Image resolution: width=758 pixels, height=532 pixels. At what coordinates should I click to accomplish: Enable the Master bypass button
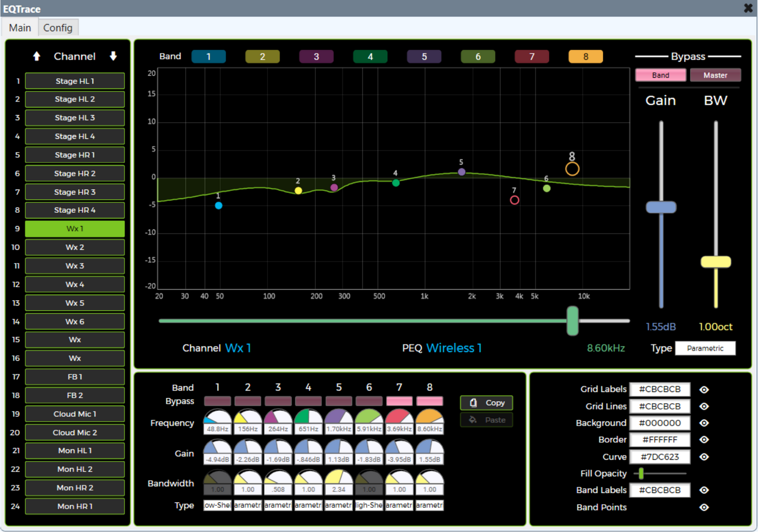pos(715,75)
